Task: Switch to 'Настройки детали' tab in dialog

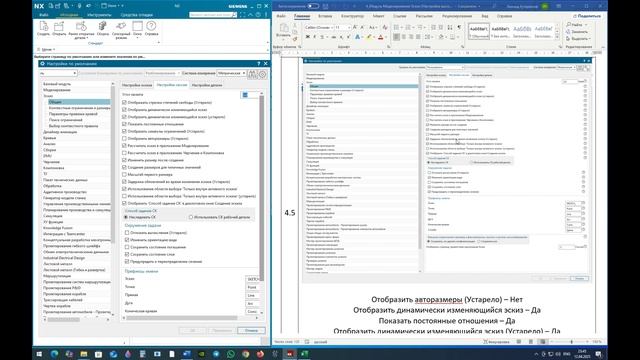Action: pyautogui.click(x=207, y=85)
